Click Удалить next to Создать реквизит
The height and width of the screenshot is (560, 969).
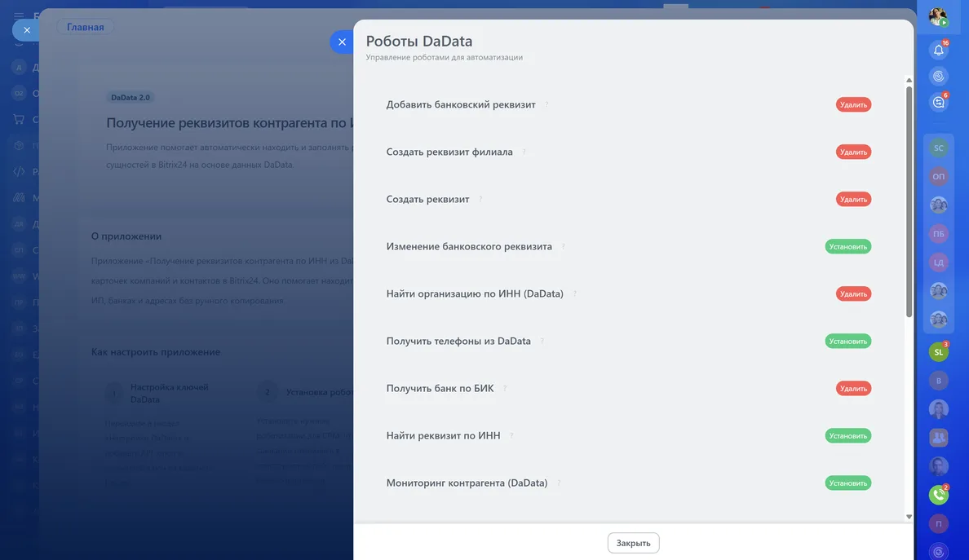pyautogui.click(x=853, y=199)
